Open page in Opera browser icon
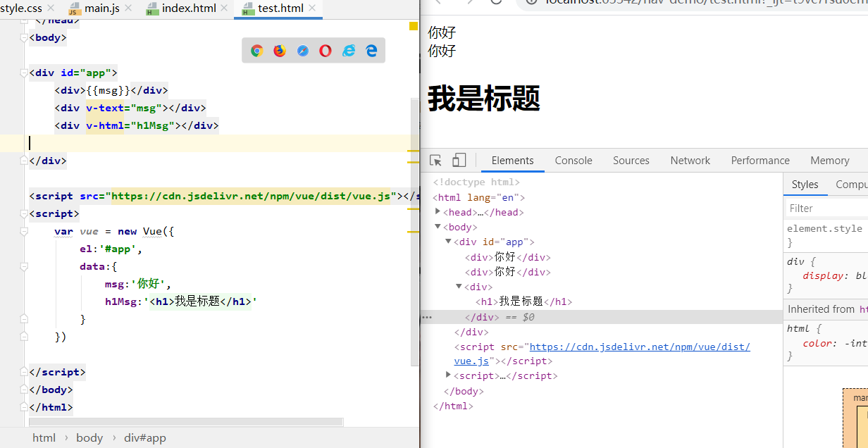Viewport: 868px width, 448px height. click(x=325, y=51)
